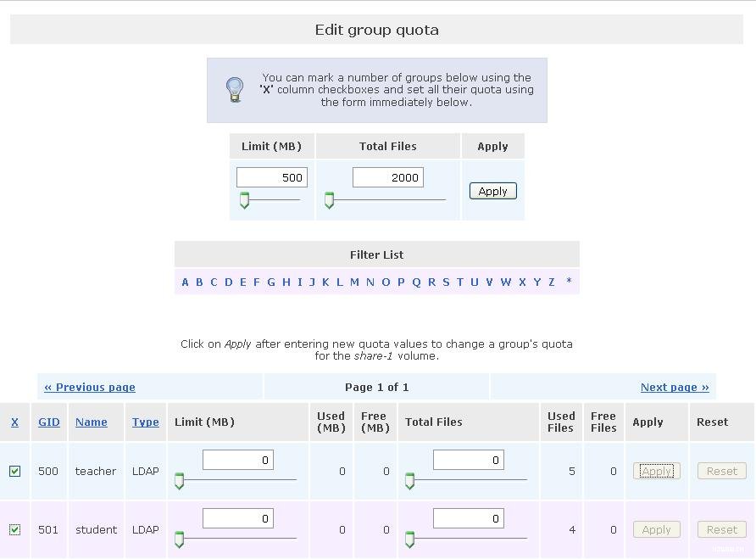Click teacher row Limit slider handle
Screen dimensions: 756x559
point(180,481)
